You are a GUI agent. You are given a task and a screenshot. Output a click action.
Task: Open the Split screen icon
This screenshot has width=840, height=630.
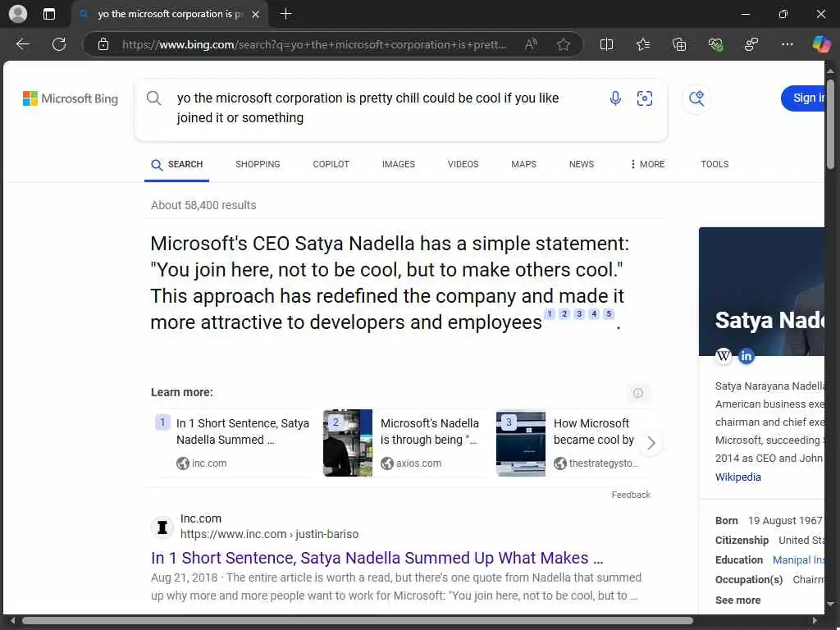(606, 44)
